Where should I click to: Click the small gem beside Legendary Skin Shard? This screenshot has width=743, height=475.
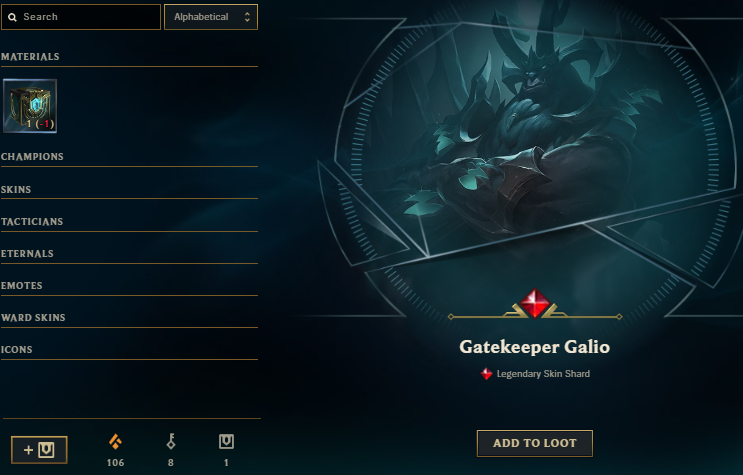point(487,374)
